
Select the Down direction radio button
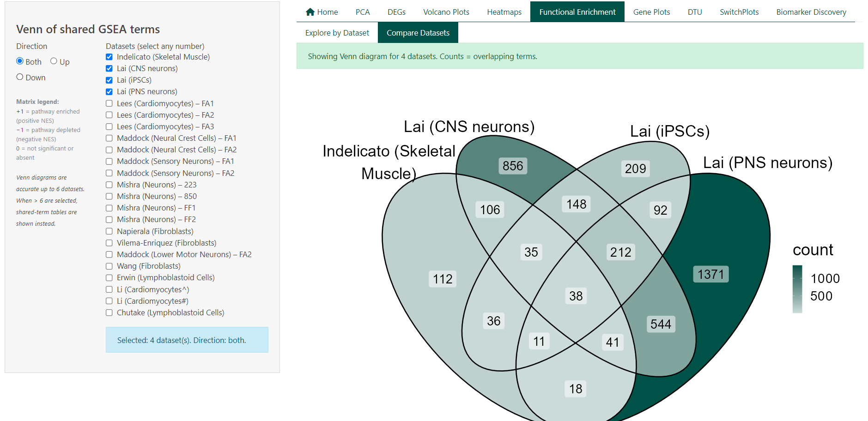[x=20, y=77]
